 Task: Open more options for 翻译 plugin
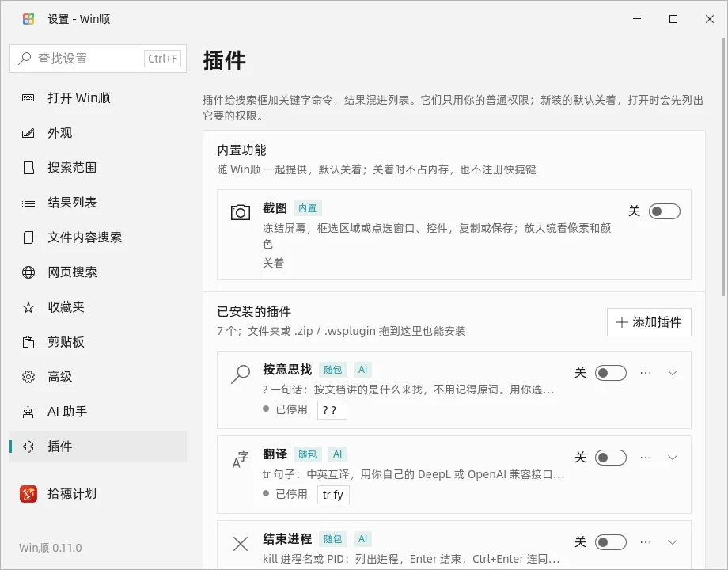646,458
